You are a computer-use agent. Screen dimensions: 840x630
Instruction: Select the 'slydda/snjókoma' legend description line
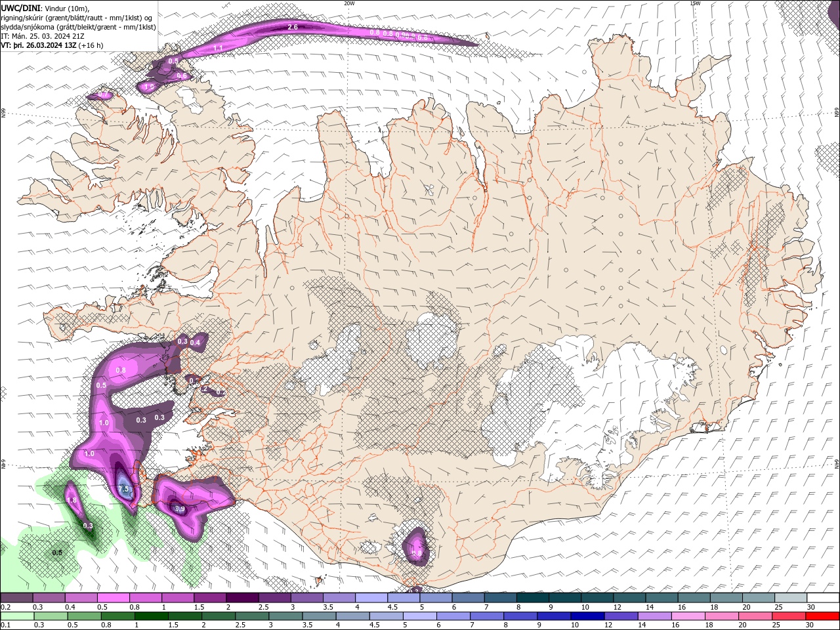78,27
